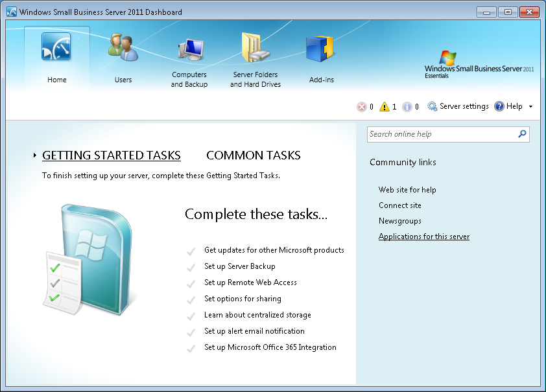Click the checkmark beside Set options for sharing
The width and height of the screenshot is (546, 392).
[191, 299]
